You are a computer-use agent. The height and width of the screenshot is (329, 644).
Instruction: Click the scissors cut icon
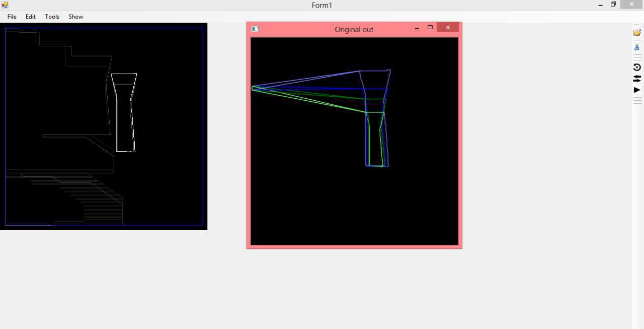(637, 47)
